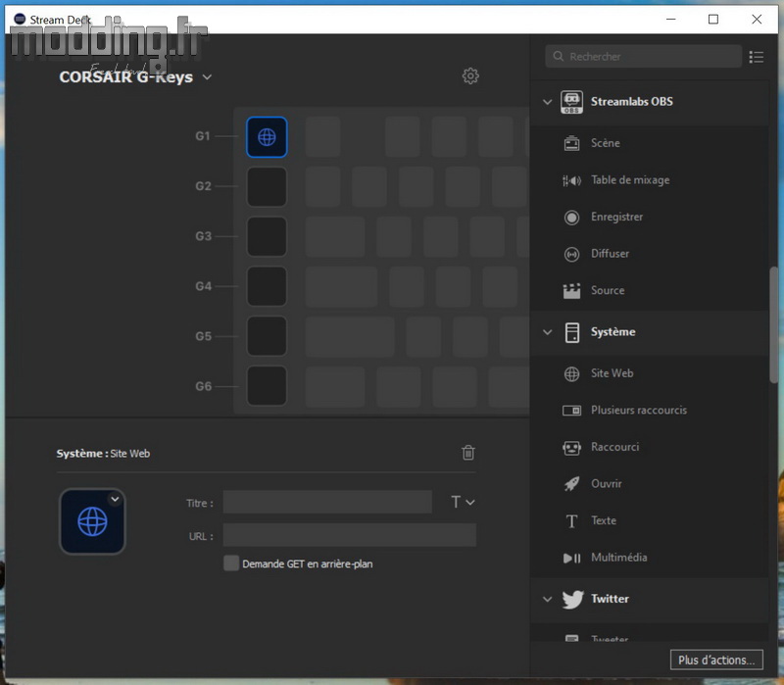
Task: Select the empty G2 key slot
Action: (267, 187)
